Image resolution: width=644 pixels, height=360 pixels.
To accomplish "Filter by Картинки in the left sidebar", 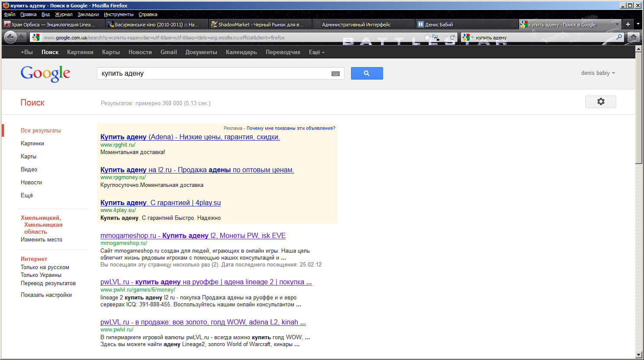I will [32, 143].
